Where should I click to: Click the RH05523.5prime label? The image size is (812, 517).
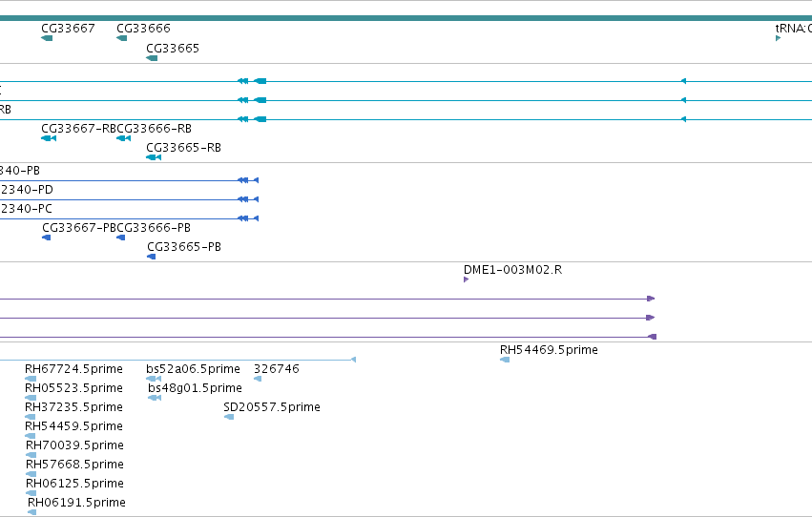coord(74,388)
